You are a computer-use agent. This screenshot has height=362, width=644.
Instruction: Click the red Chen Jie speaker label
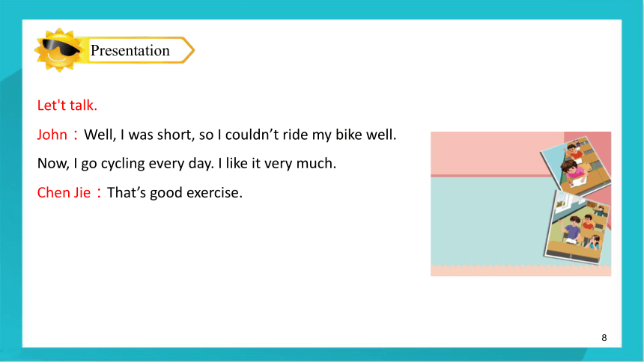tap(64, 192)
